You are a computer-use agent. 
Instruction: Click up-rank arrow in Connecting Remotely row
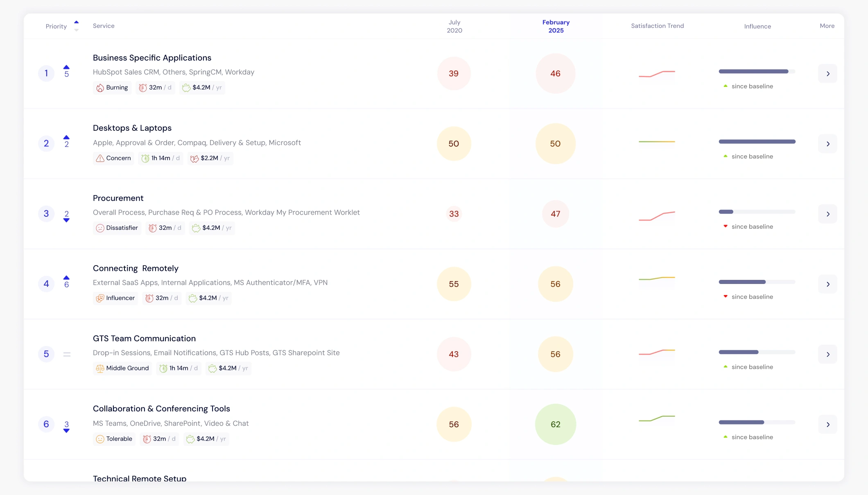66,277
